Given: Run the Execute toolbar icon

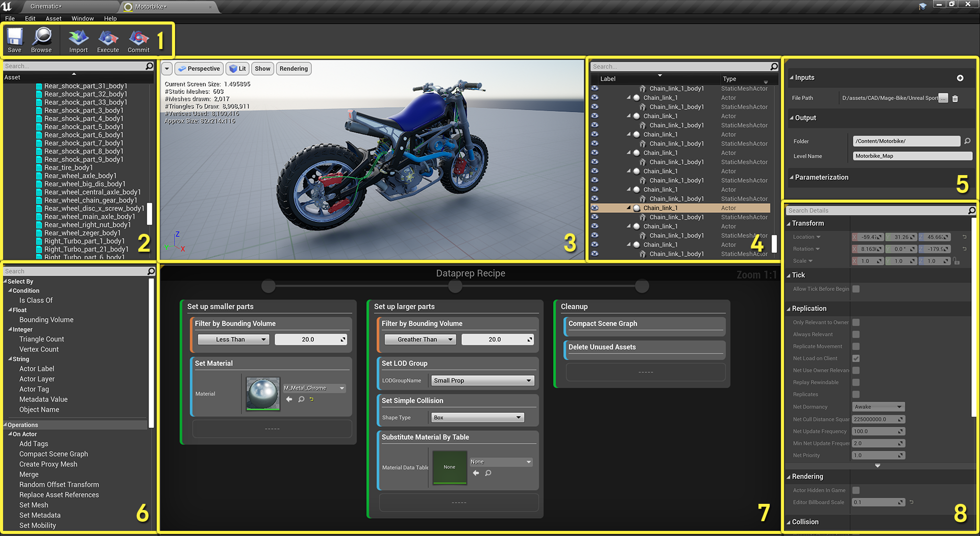Looking at the screenshot, I should 108,40.
